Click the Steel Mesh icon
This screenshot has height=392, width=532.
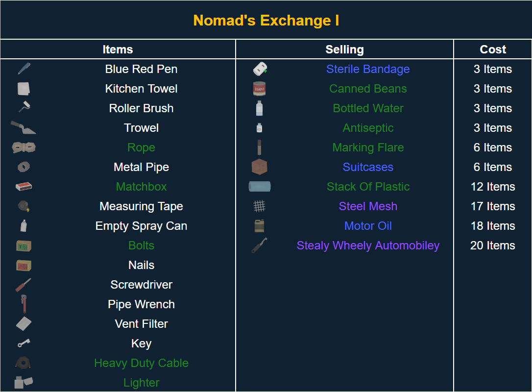coord(259,206)
